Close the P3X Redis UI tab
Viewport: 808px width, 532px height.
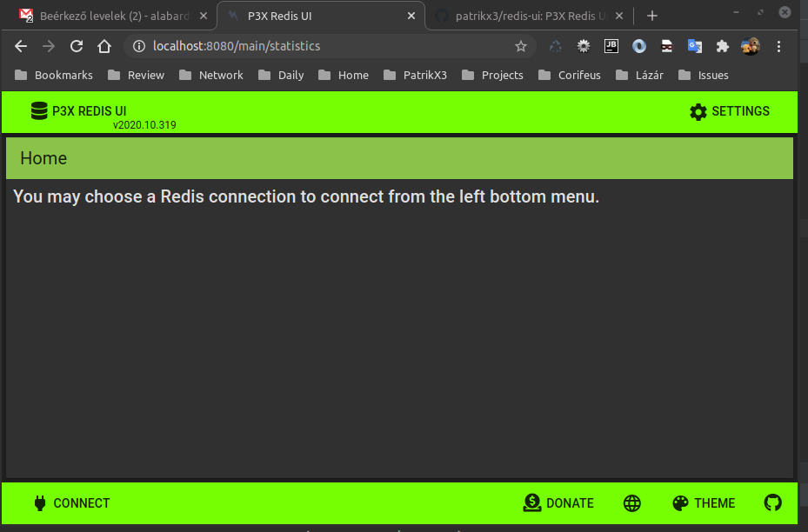point(411,16)
